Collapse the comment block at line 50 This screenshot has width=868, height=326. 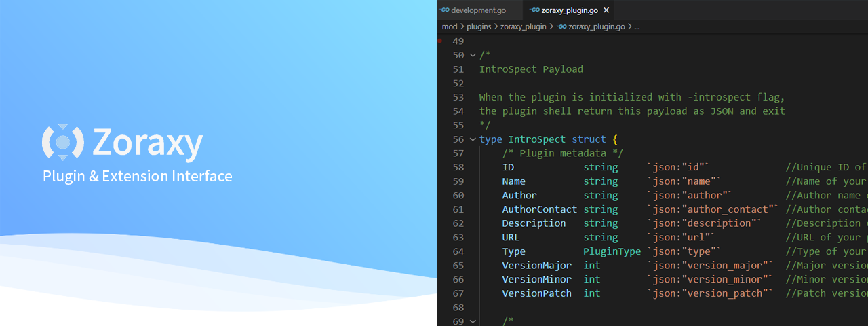click(473, 55)
